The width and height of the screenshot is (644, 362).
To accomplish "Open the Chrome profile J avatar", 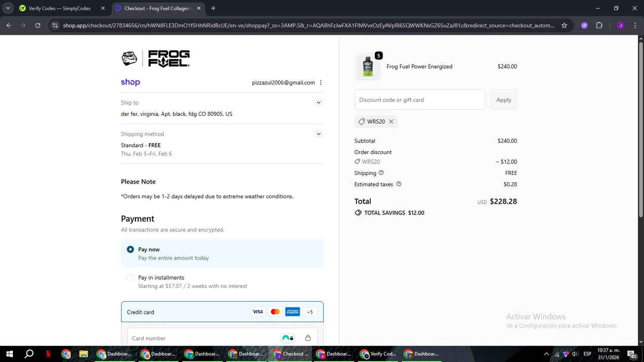I will (x=620, y=25).
